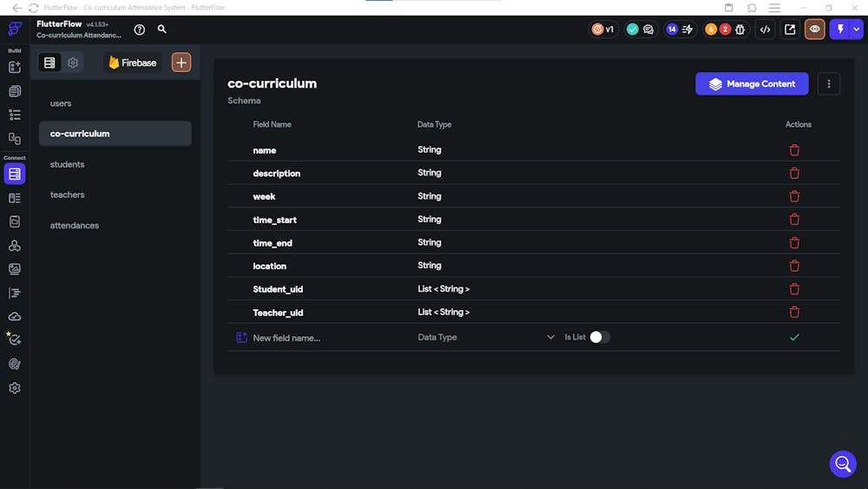Delete the description field
868x489 pixels.
794,174
